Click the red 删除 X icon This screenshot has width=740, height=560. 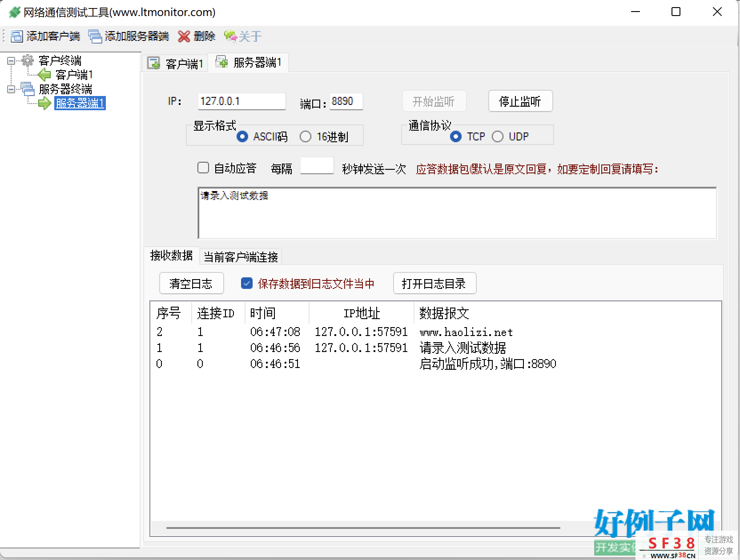(184, 36)
